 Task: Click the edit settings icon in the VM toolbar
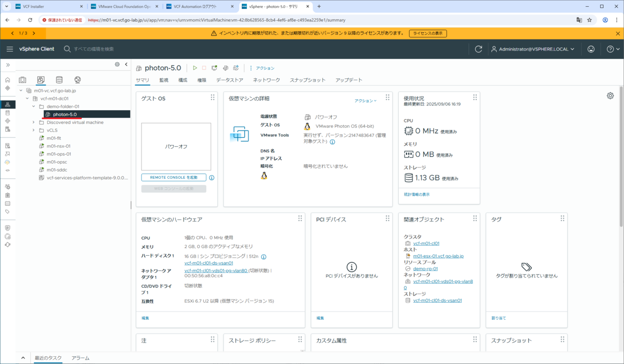pos(225,68)
